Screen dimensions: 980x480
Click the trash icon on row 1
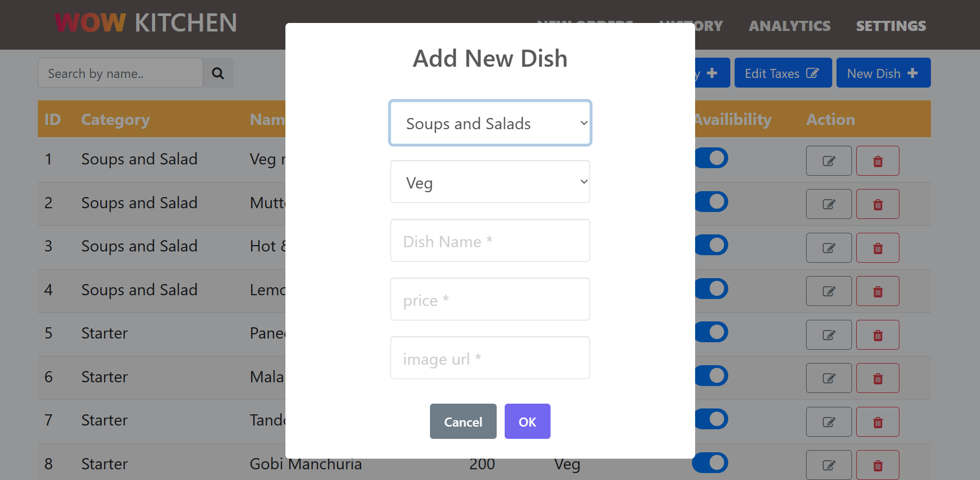click(878, 161)
